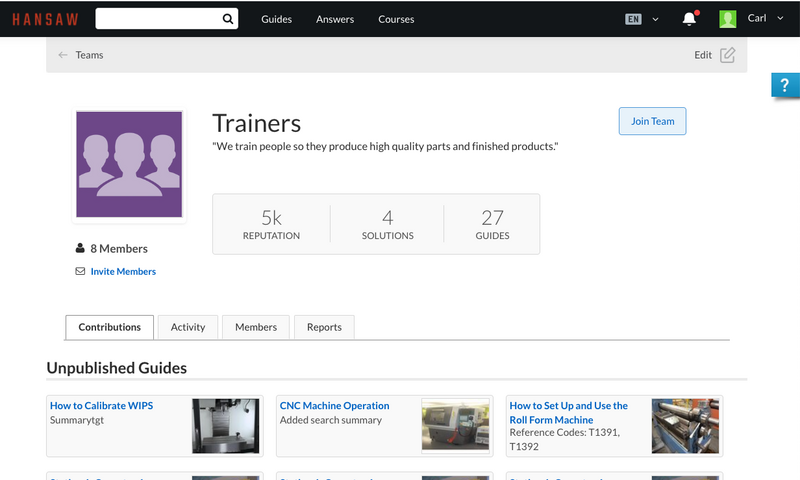Switch to the Activity tab
800x480 pixels.
pos(188,327)
